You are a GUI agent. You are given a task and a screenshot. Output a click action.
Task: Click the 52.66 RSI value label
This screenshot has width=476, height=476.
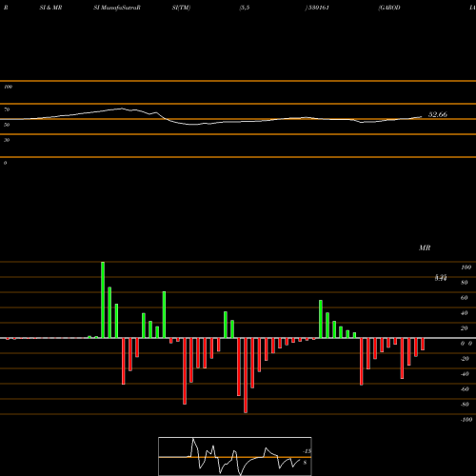pos(438,114)
